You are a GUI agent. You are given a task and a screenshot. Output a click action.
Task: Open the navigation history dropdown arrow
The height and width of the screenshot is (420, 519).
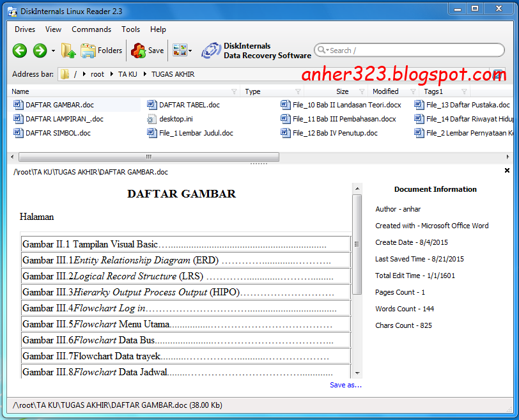[x=53, y=51]
